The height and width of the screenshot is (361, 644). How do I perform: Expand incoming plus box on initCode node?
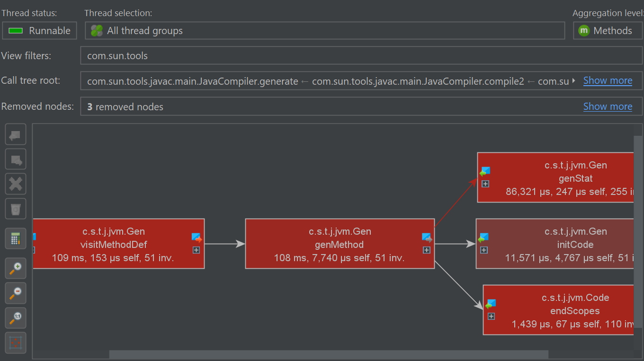[484, 250]
